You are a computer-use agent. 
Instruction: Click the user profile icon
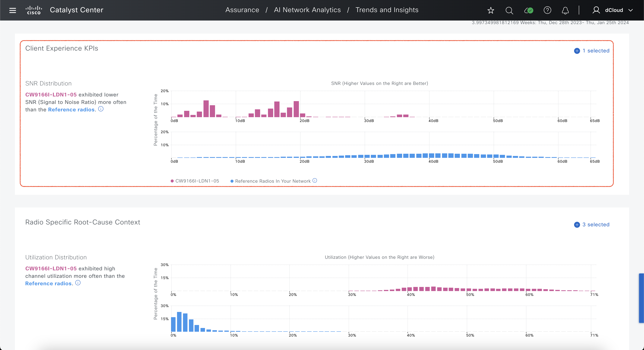pyautogui.click(x=596, y=10)
